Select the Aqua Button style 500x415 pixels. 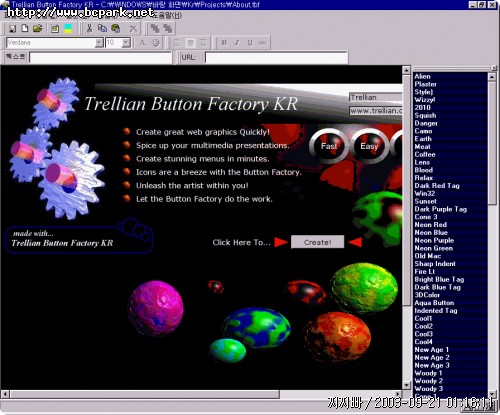434,303
